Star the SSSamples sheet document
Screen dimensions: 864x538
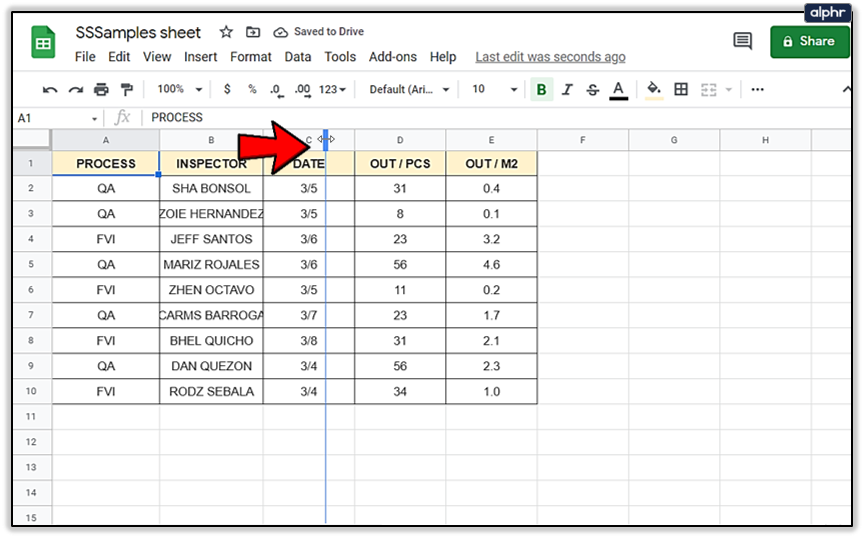pos(226,33)
